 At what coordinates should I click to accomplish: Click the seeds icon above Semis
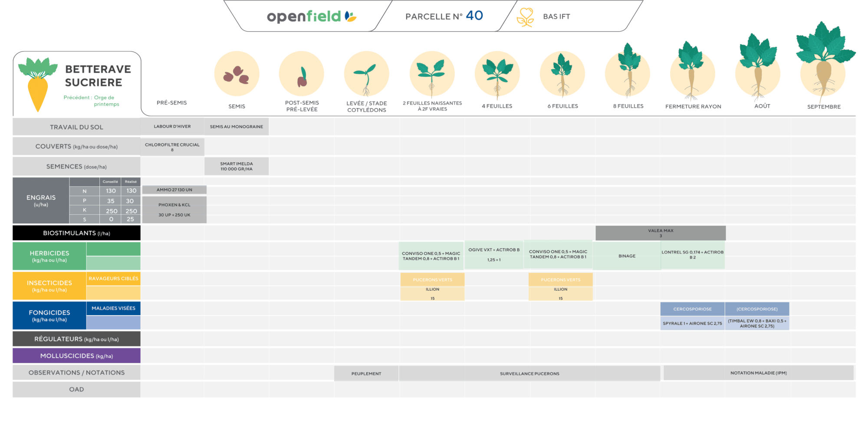pyautogui.click(x=237, y=74)
